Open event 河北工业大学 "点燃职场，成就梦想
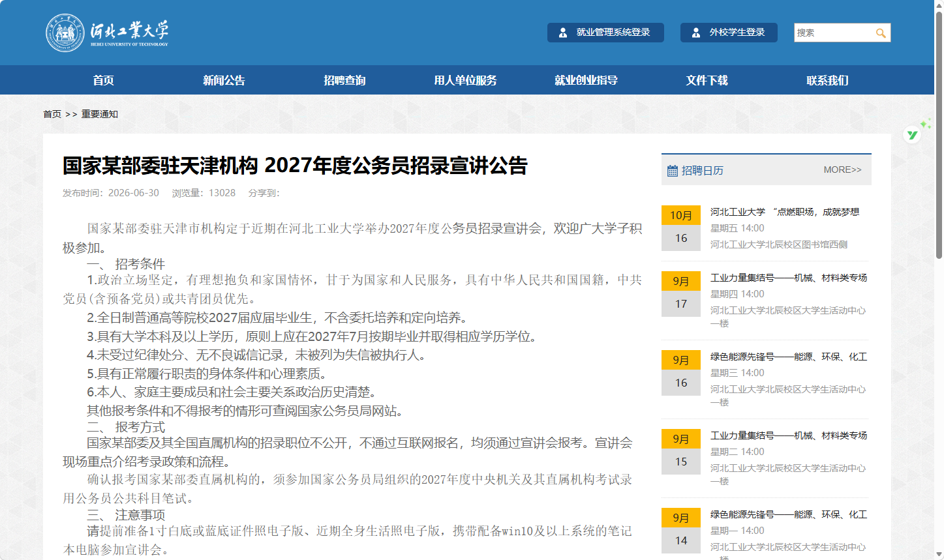Image resolution: width=944 pixels, height=560 pixels. [785, 212]
